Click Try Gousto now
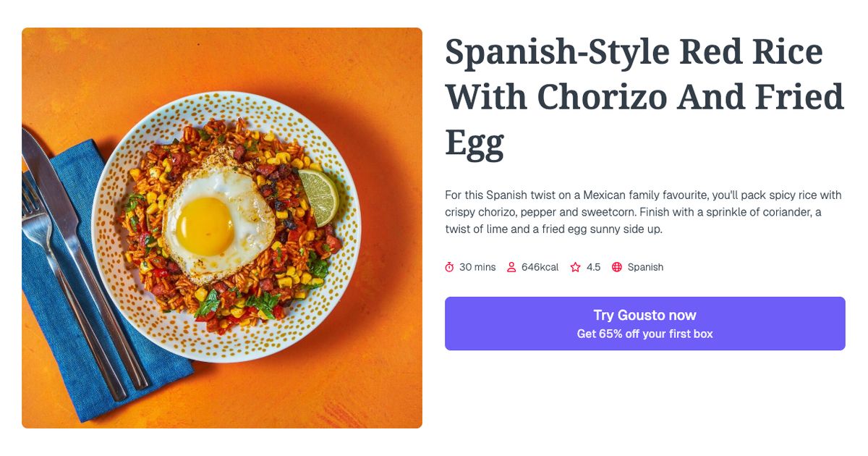The image size is (868, 456). pos(644,315)
